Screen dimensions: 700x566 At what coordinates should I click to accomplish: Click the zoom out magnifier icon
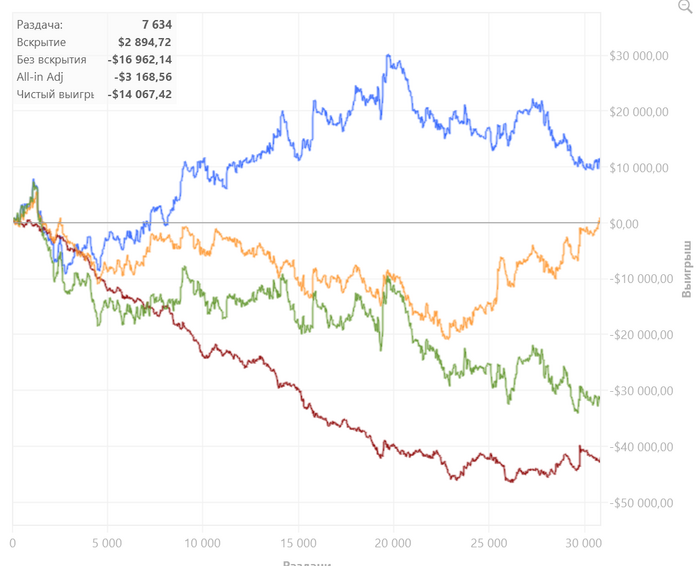point(685,5)
